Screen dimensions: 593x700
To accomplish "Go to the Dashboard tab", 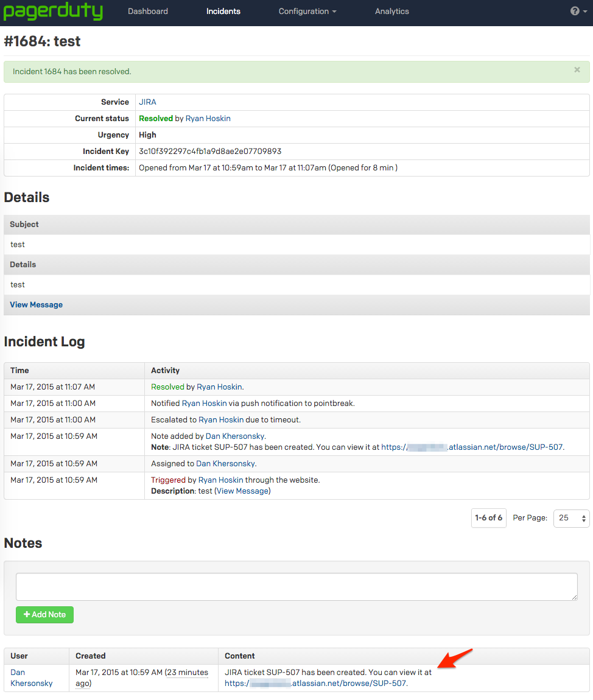I will (x=148, y=11).
